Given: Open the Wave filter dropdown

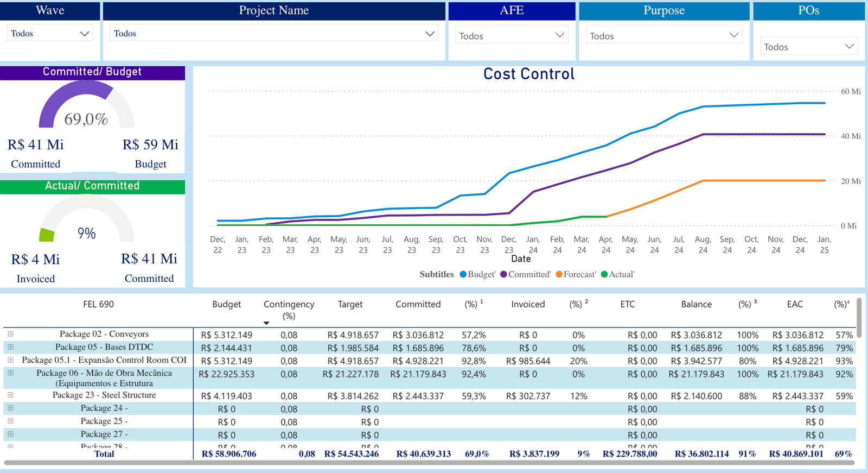Looking at the screenshot, I should click(x=84, y=34).
